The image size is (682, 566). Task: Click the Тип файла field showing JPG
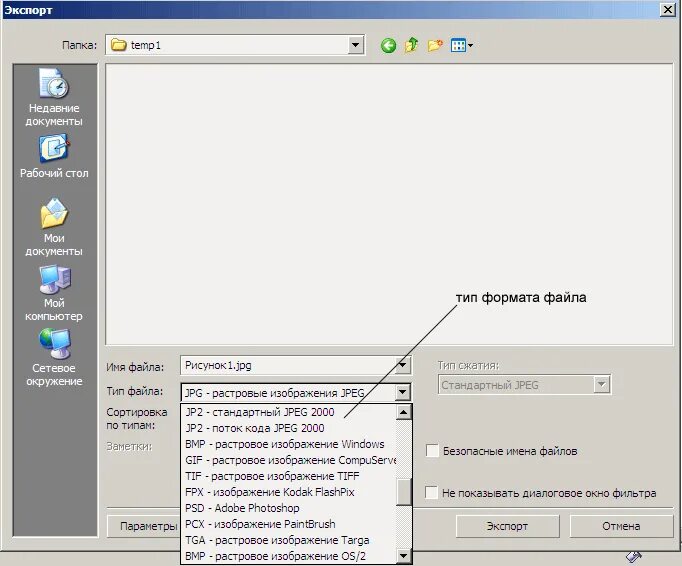point(288,392)
